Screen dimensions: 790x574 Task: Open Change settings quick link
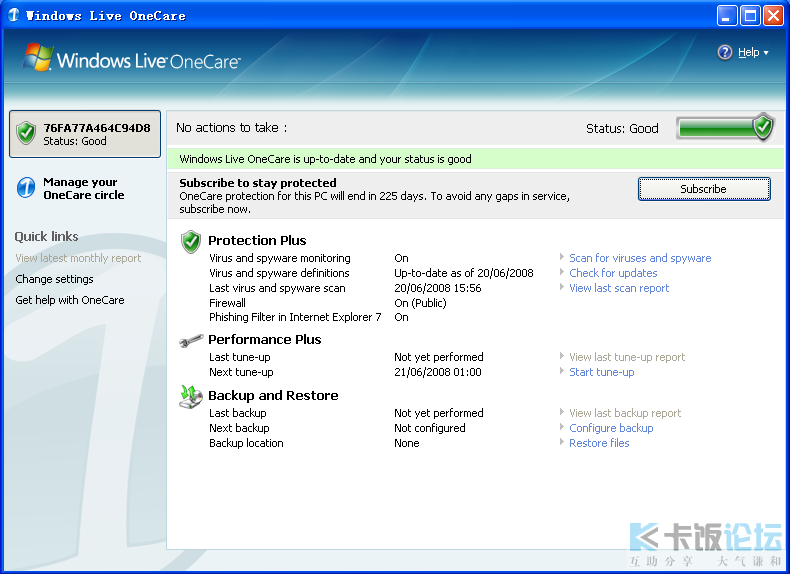click(54, 279)
